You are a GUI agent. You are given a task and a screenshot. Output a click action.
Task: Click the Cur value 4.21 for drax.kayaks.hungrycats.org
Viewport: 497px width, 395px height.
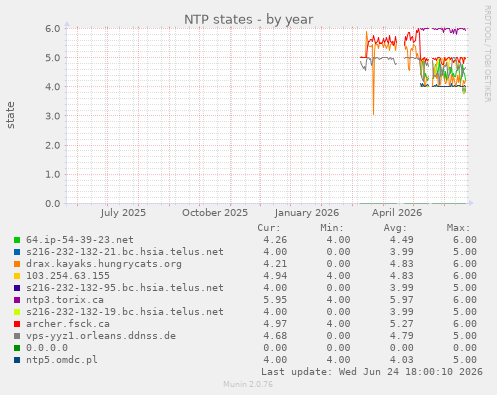pyautogui.click(x=275, y=264)
